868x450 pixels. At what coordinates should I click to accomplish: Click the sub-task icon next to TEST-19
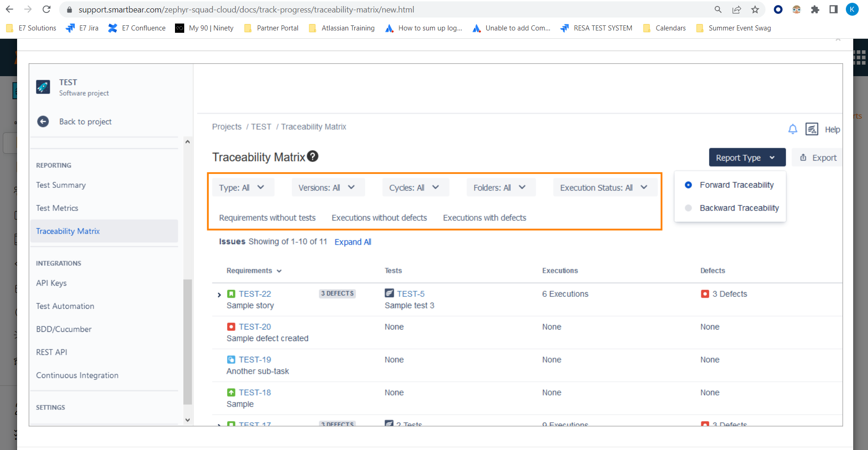pos(231,360)
